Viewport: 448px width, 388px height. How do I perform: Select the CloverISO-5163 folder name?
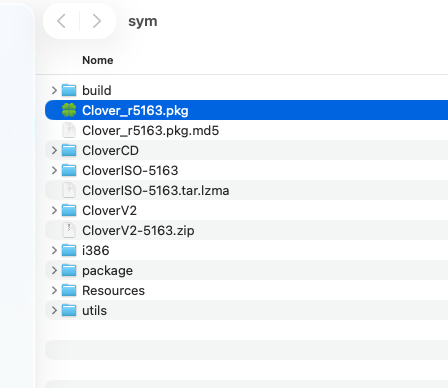click(130, 171)
